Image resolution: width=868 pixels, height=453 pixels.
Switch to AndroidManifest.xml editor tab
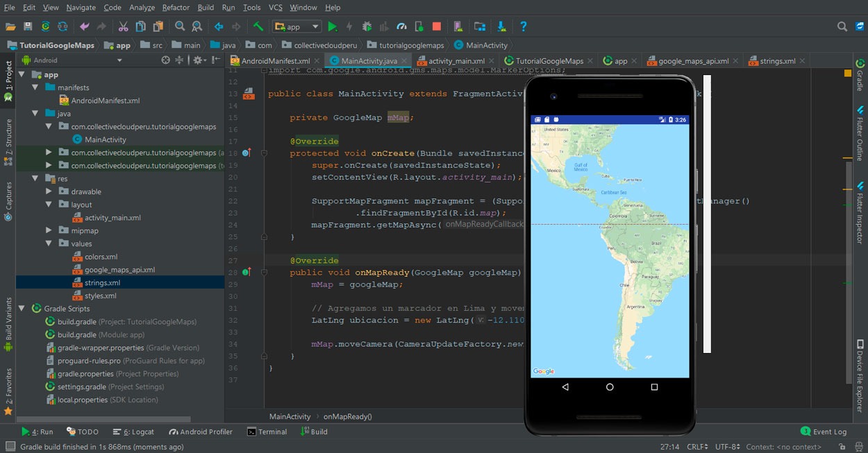pyautogui.click(x=275, y=61)
